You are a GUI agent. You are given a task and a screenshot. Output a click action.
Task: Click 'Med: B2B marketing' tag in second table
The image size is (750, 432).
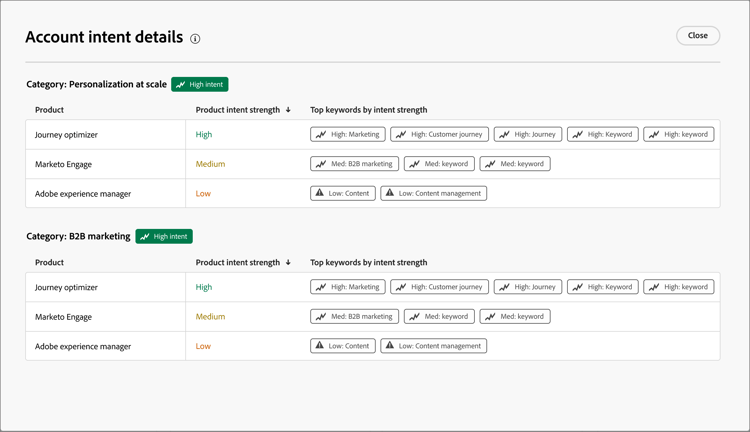354,317
